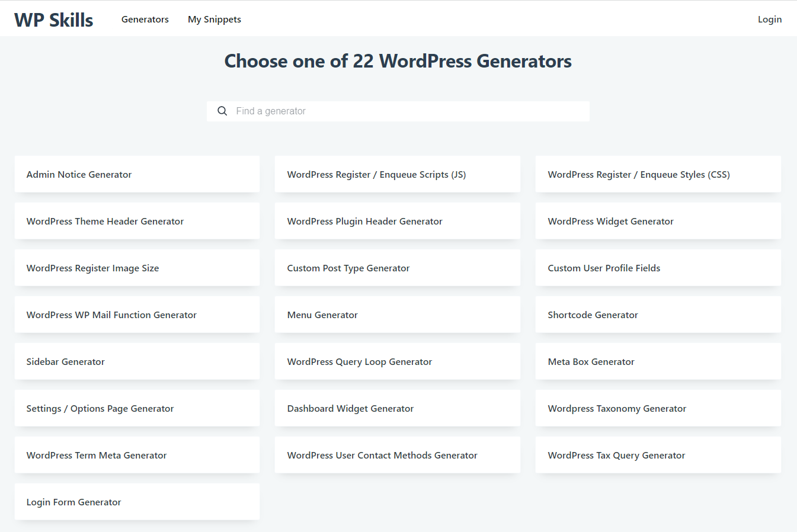Open the WordPress Query Loop Generator

397,361
